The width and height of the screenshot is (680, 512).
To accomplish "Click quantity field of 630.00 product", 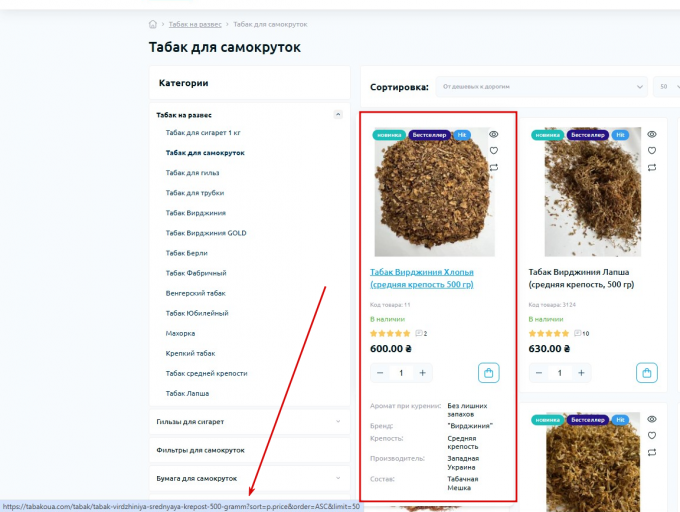I will click(559, 373).
